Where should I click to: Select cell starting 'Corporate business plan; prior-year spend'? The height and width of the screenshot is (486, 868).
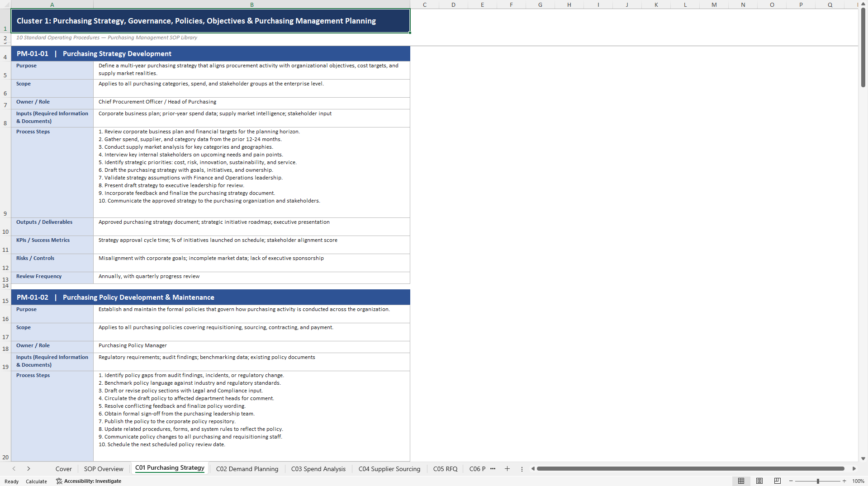pos(251,118)
